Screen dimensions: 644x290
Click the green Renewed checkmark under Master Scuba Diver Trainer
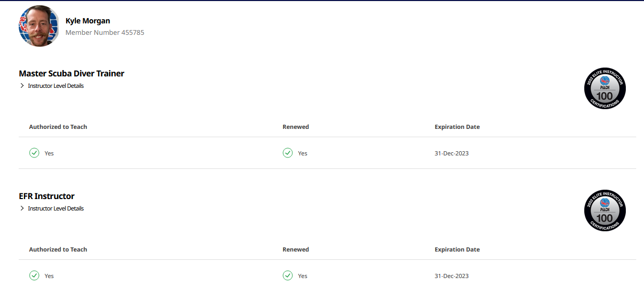coord(288,153)
